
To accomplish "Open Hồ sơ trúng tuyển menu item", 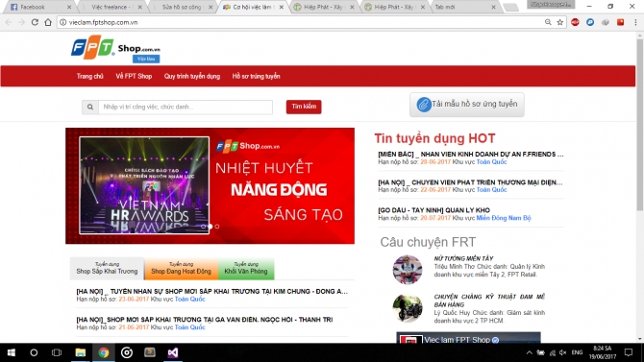I will click(256, 77).
